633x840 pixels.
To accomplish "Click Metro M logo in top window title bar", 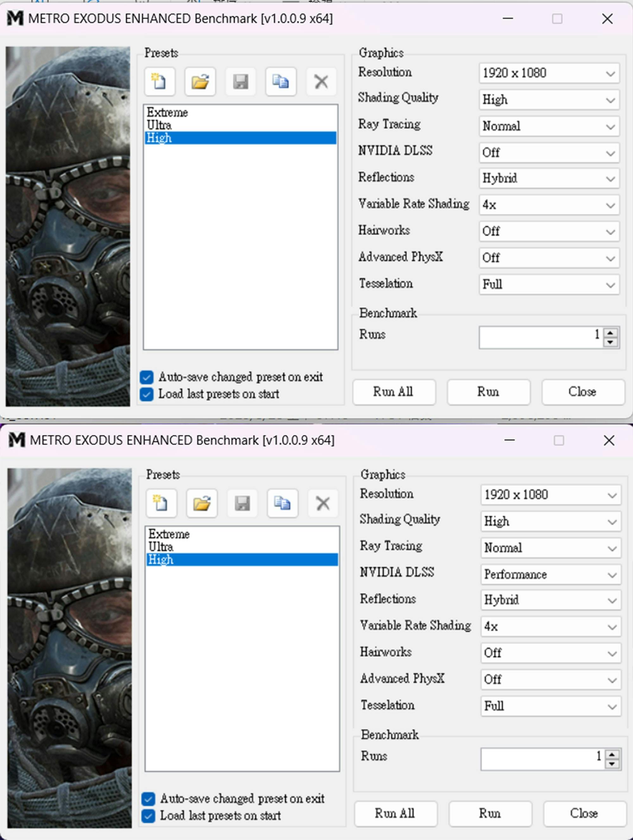I will pos(15,18).
